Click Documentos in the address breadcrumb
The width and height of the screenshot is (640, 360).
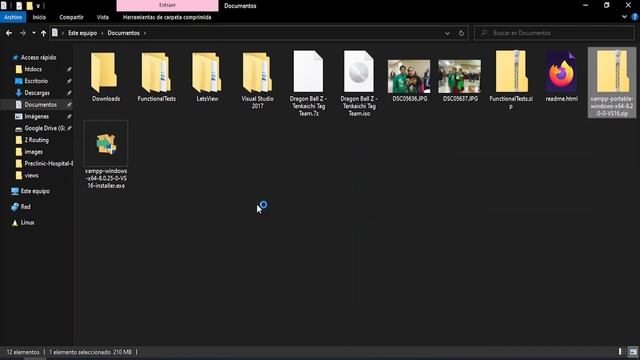click(124, 33)
